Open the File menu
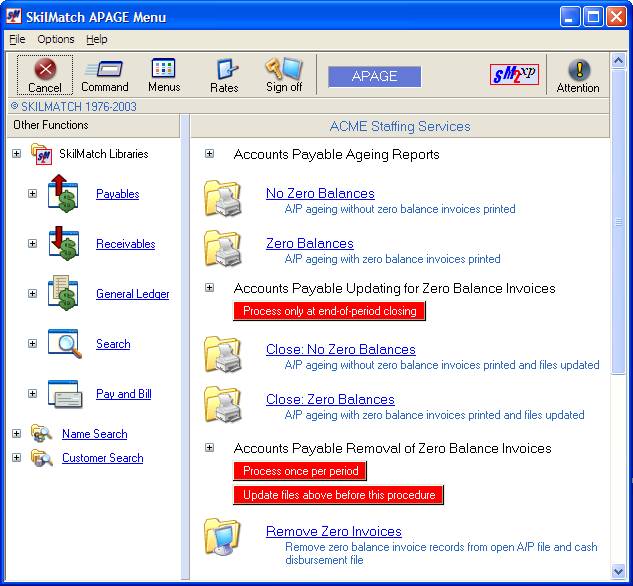This screenshot has width=633, height=586. [x=17, y=39]
